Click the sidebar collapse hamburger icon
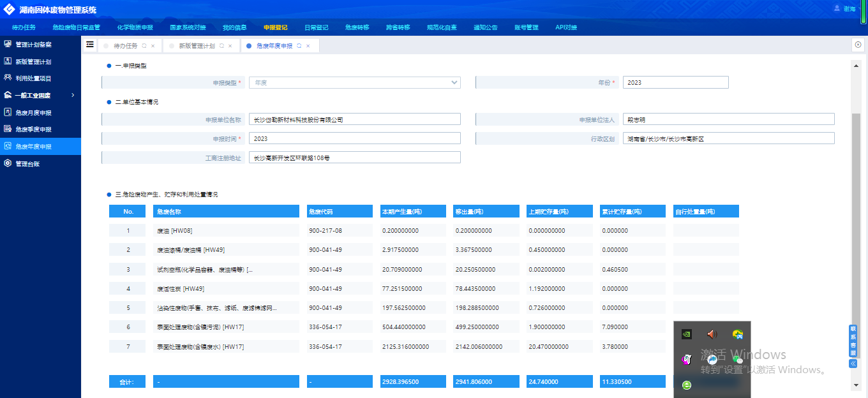This screenshot has height=398, width=868. [90, 45]
